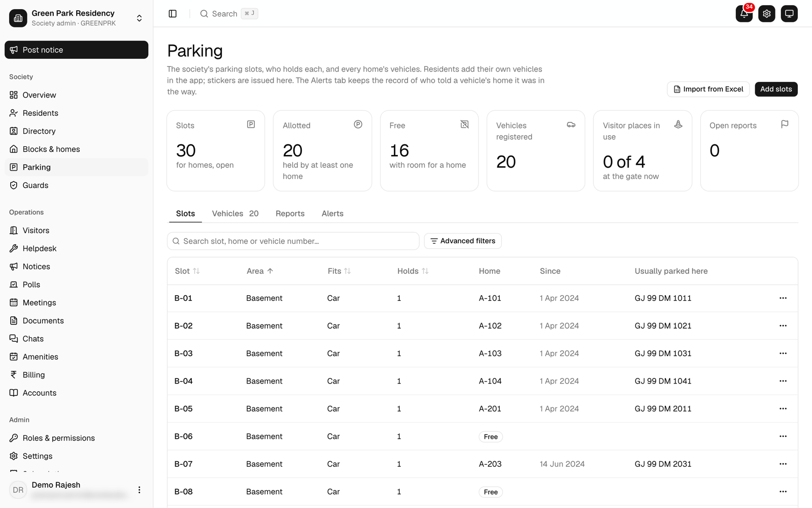
Task: Open Accounts in sidebar
Action: (76, 393)
